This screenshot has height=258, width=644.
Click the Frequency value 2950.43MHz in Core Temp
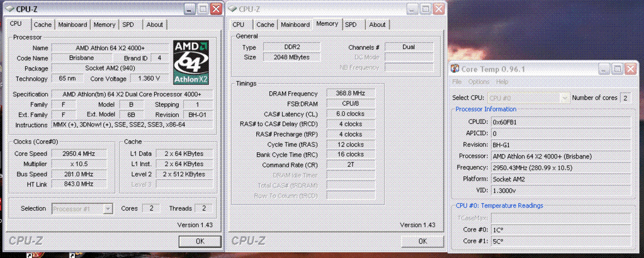pos(561,167)
